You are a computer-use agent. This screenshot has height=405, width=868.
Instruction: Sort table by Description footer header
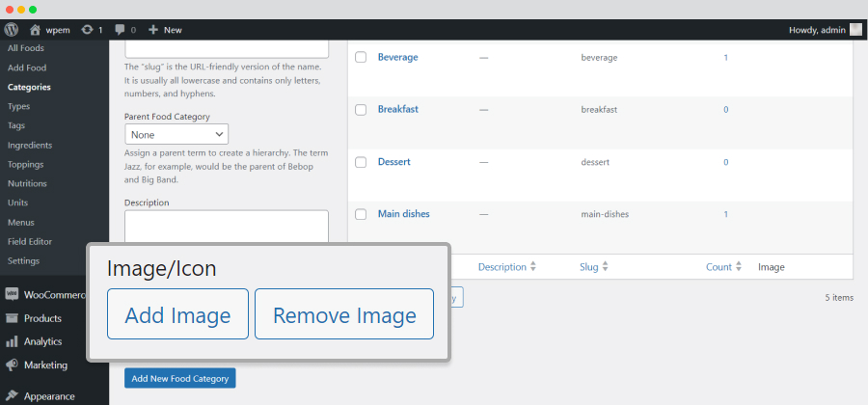pos(507,267)
